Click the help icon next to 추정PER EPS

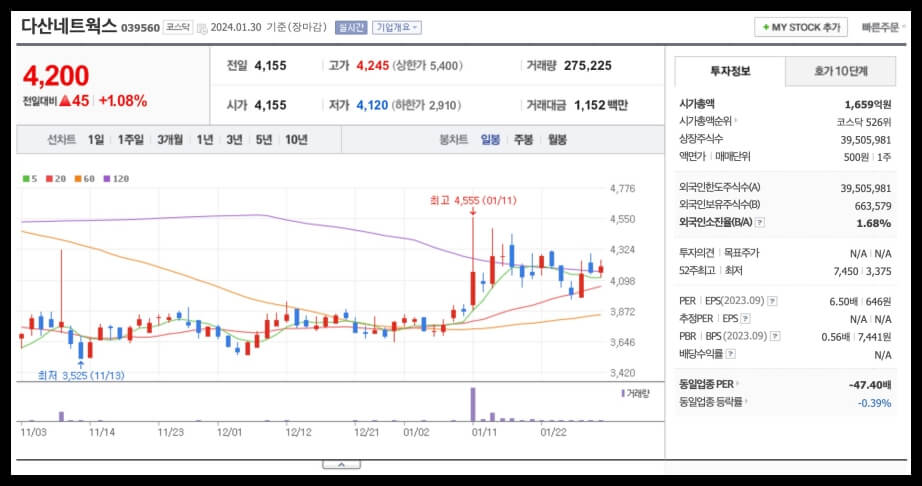click(745, 319)
